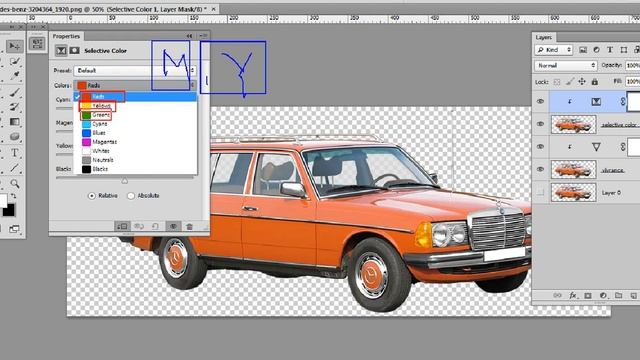Create a new layer group
Screen dimensions: 640x360
pos(618,296)
